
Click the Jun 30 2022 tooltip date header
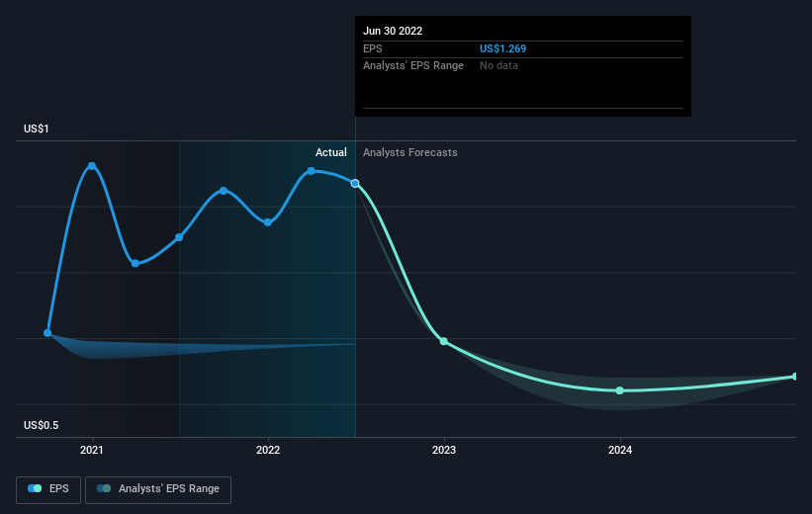tap(393, 31)
